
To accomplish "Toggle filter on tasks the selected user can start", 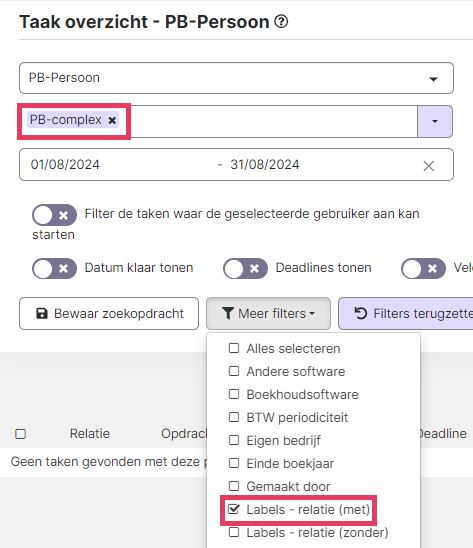I will click(55, 215).
